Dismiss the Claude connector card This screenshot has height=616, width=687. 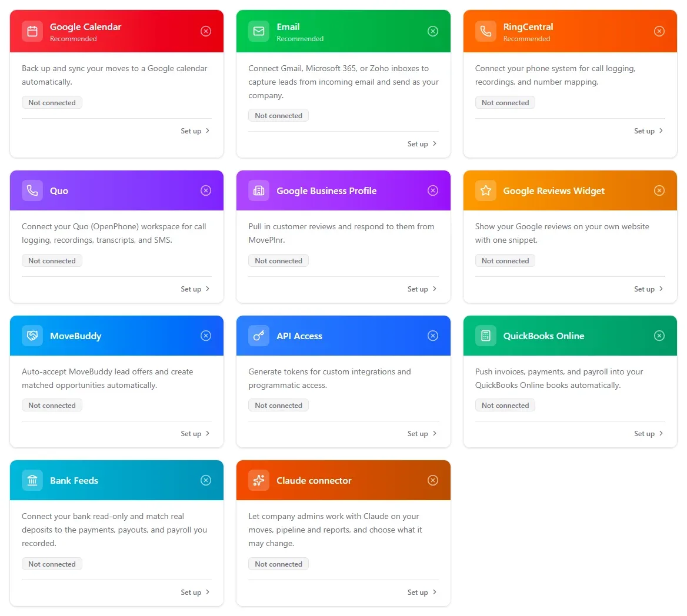433,480
